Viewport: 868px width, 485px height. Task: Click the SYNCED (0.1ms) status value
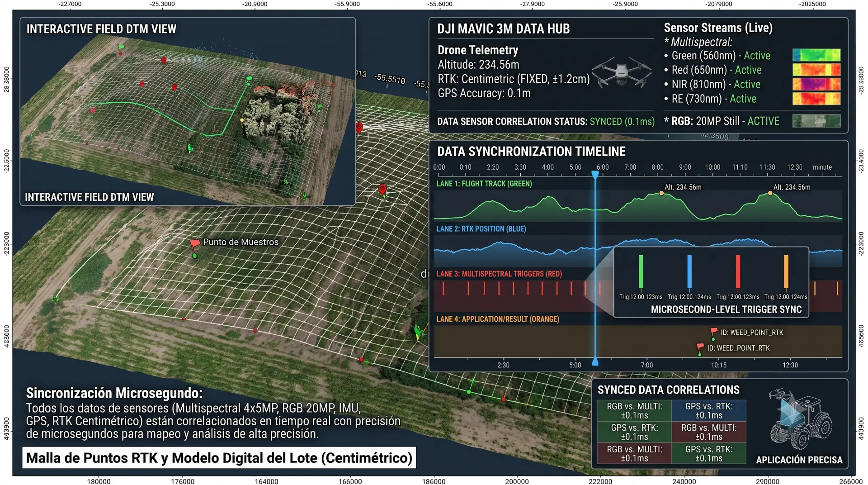tap(622, 121)
